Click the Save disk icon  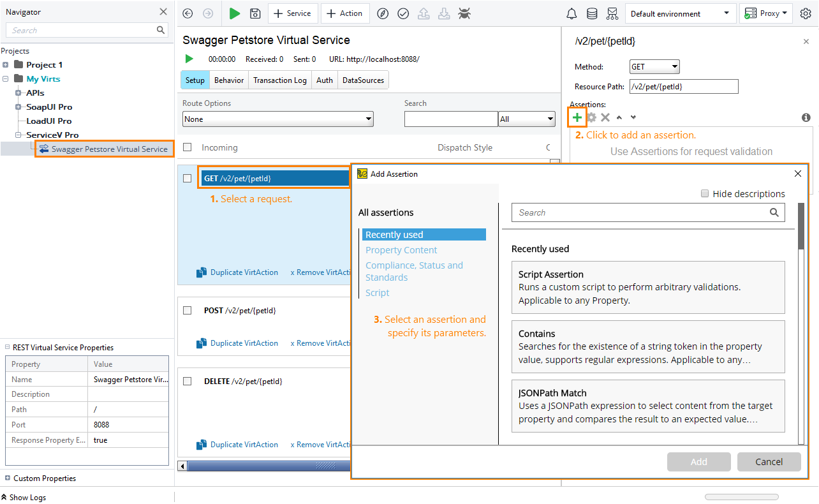pyautogui.click(x=255, y=13)
